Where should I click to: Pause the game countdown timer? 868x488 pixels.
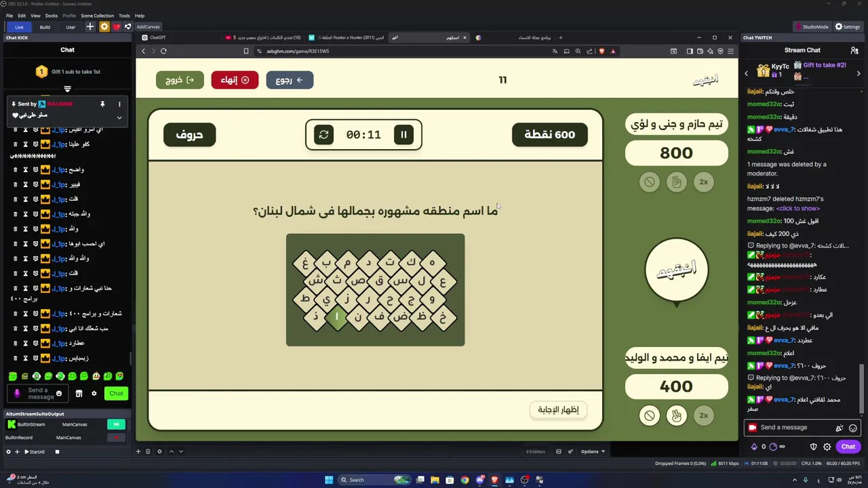[403, 135]
